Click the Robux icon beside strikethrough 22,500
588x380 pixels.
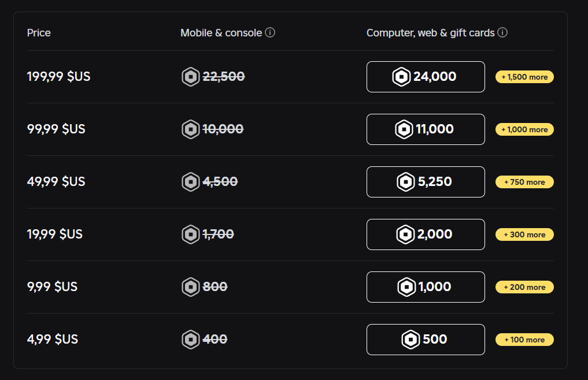click(191, 77)
